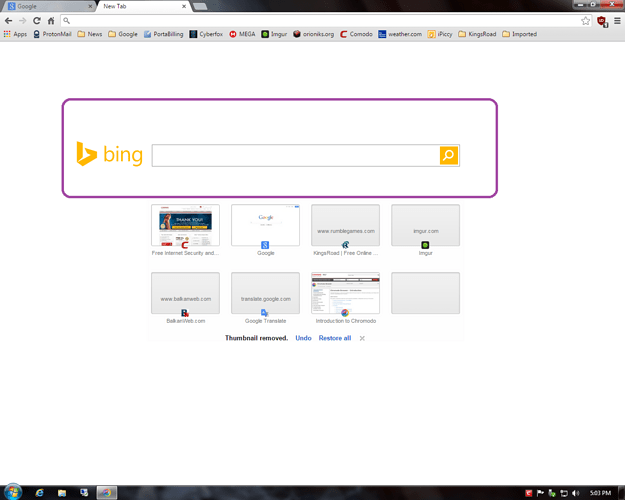Open a new tab with the tab button
The width and height of the screenshot is (625, 500).
pos(200,6)
